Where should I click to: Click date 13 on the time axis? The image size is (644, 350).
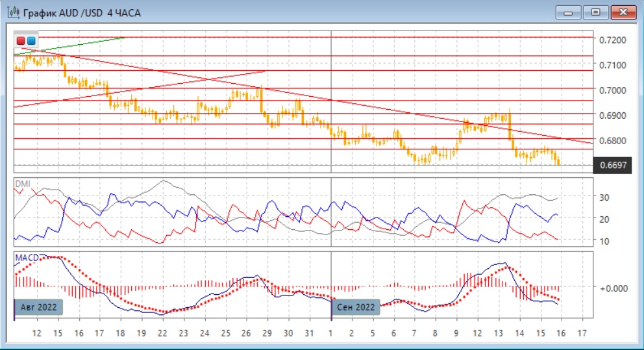[498, 332]
